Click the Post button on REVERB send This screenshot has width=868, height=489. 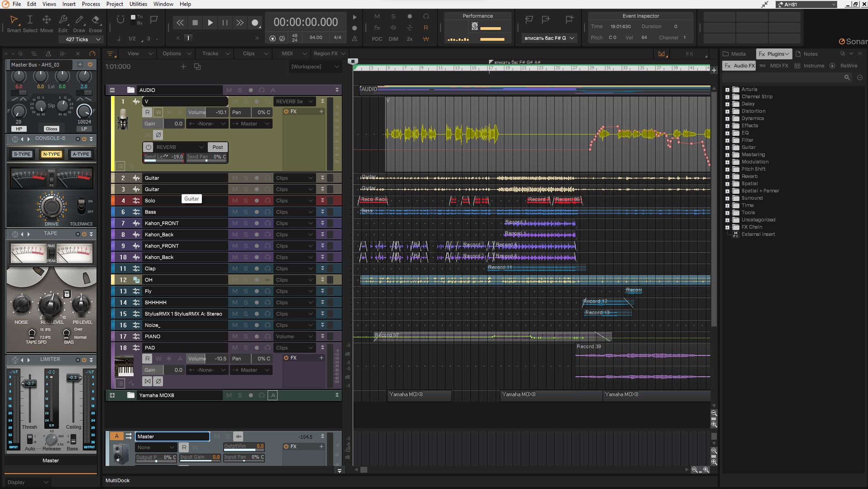[x=217, y=147]
